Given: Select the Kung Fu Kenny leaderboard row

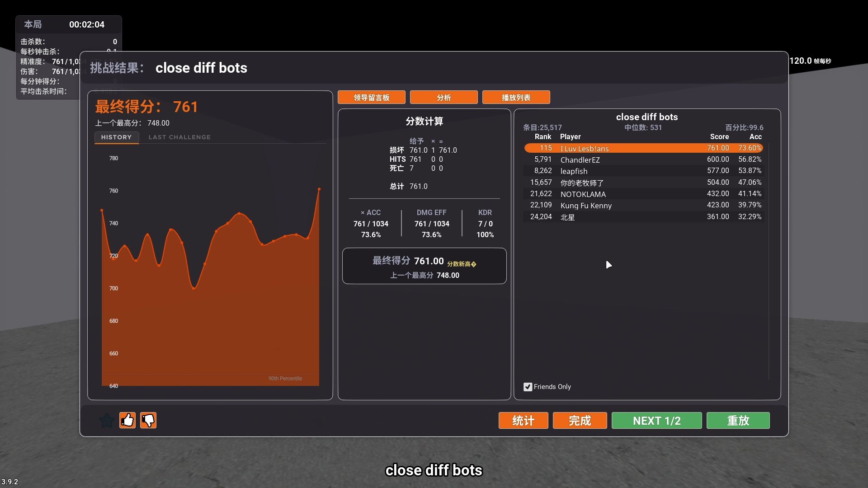Looking at the screenshot, I should [x=644, y=205].
